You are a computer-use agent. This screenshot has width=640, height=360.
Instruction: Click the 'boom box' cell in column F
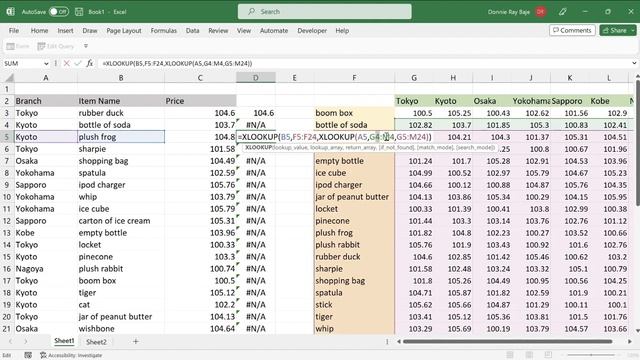pyautogui.click(x=354, y=113)
